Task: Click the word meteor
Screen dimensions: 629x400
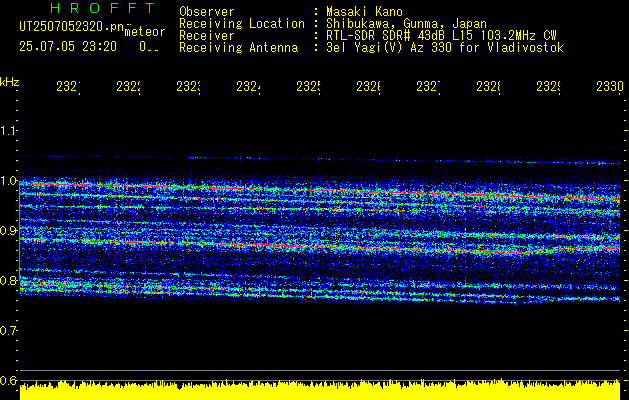Action: coord(145,32)
